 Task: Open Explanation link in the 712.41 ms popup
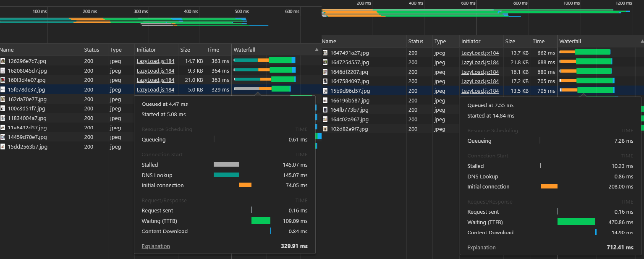click(482, 248)
